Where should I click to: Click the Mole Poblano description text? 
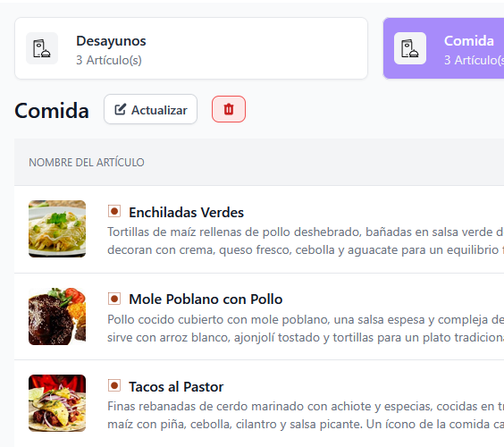[306, 328]
